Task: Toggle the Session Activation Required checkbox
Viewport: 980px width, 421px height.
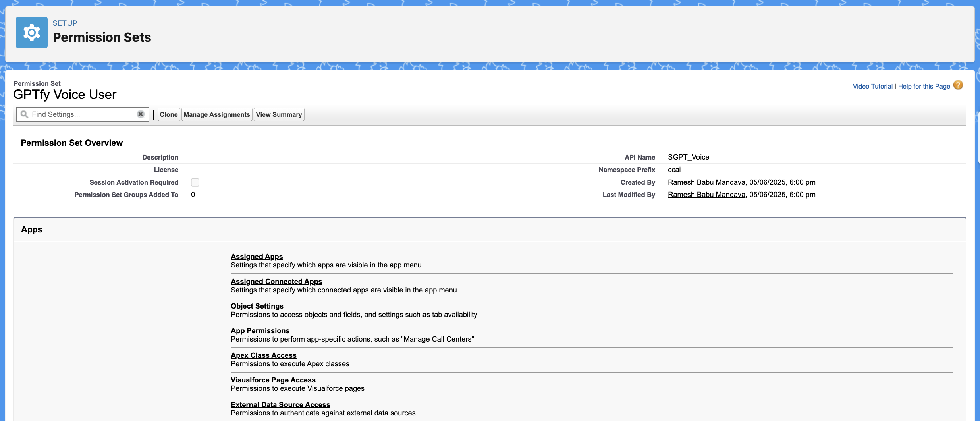Action: coord(195,182)
